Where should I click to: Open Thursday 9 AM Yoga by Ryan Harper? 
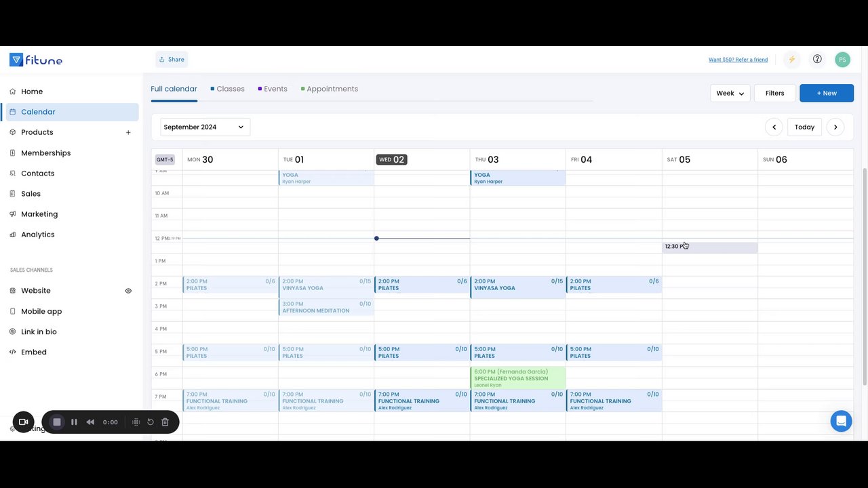click(x=518, y=178)
